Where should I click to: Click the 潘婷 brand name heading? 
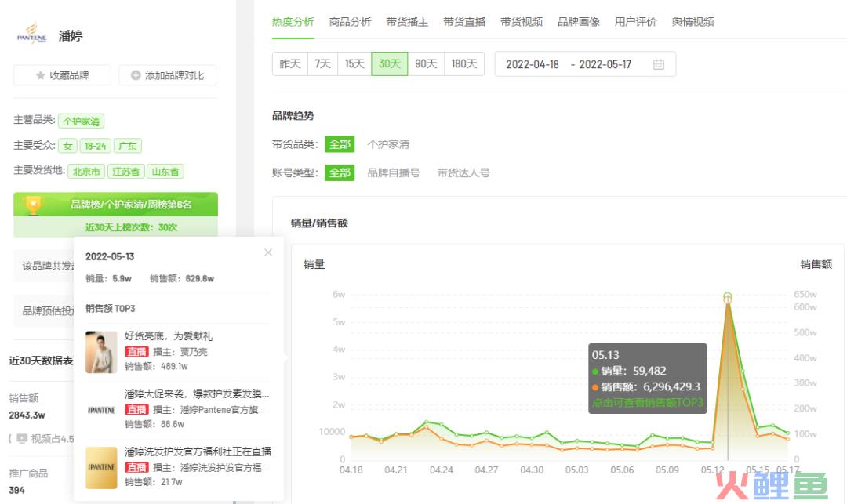(x=71, y=35)
